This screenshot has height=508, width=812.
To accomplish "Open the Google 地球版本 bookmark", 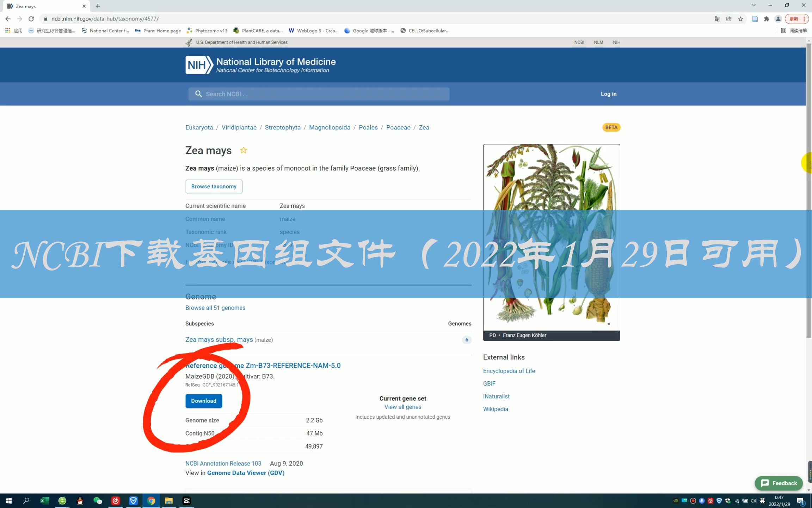I will (x=369, y=31).
